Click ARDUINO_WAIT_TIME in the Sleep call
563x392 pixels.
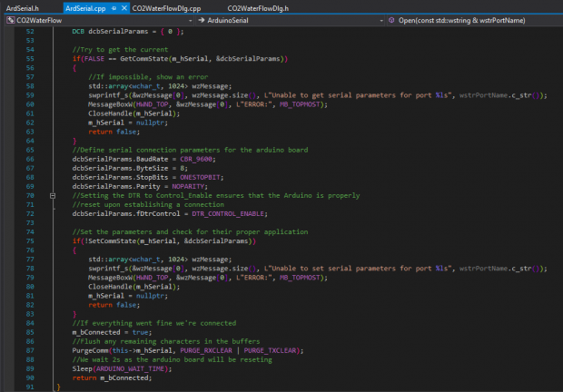click(130, 368)
